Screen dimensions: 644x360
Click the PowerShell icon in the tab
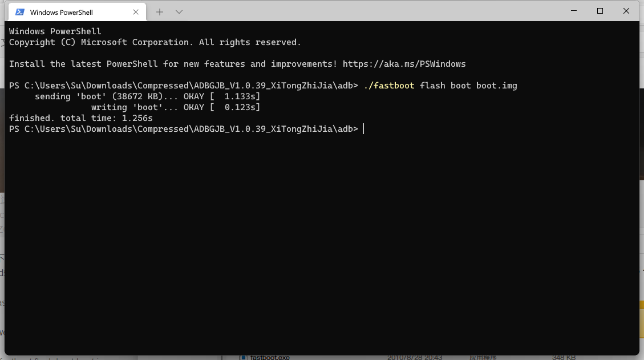(20, 12)
